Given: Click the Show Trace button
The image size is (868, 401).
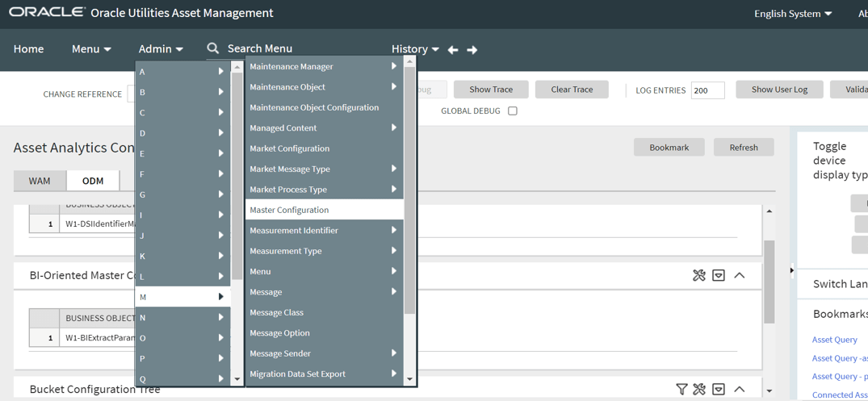Looking at the screenshot, I should [x=491, y=89].
